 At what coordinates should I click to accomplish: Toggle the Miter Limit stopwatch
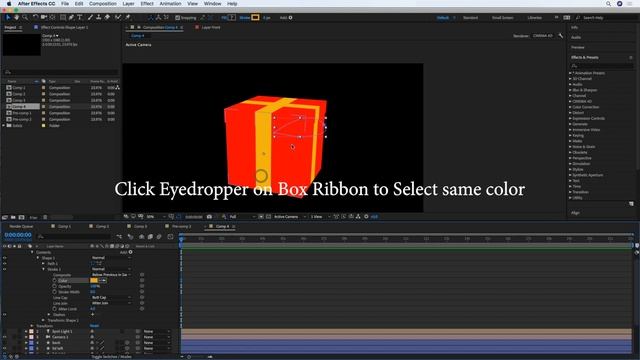tap(54, 309)
